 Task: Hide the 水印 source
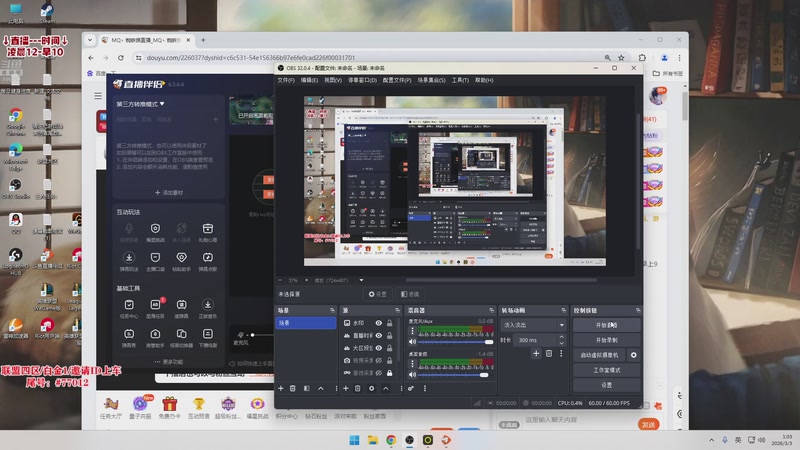tap(379, 323)
